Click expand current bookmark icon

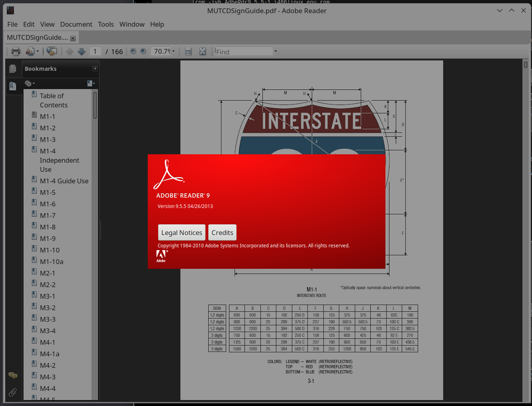point(91,83)
